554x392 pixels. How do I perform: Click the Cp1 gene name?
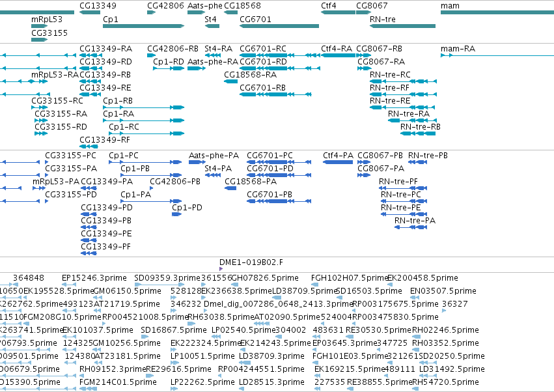pyautogui.click(x=111, y=19)
